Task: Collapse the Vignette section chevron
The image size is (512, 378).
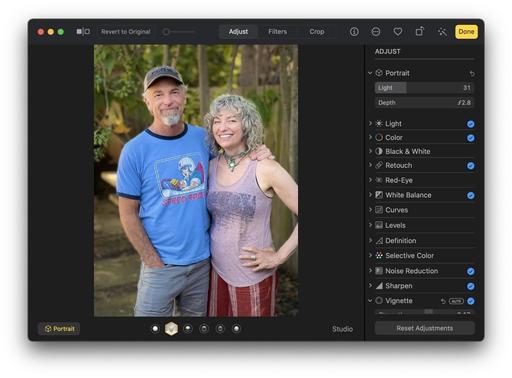Action: [370, 301]
